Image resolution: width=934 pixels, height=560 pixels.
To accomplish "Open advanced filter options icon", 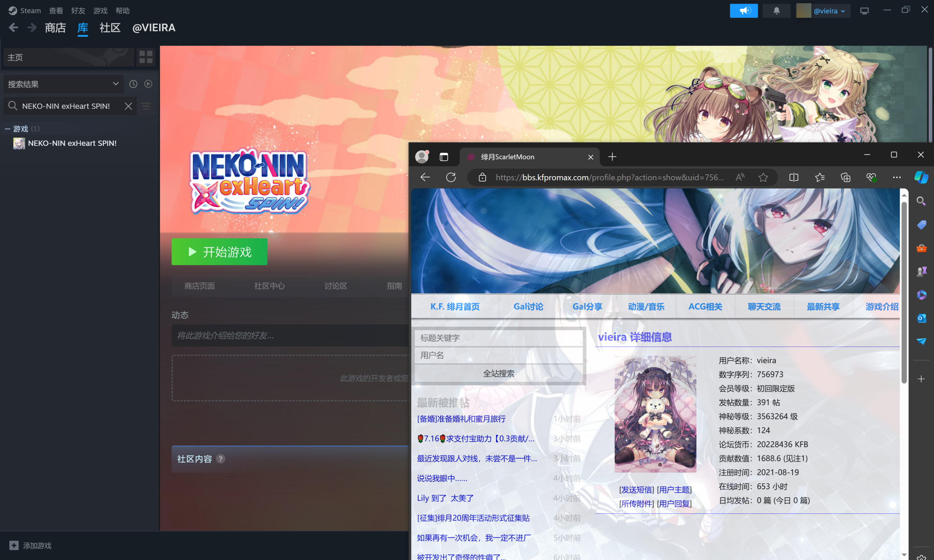I will coord(146,106).
